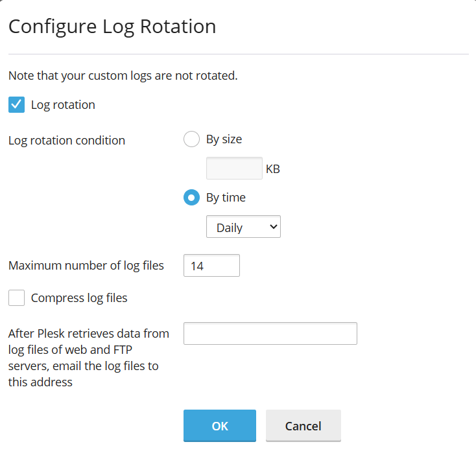Click the 'Maximum number of log files' label
Screen dimensions: 476x466
[86, 266]
